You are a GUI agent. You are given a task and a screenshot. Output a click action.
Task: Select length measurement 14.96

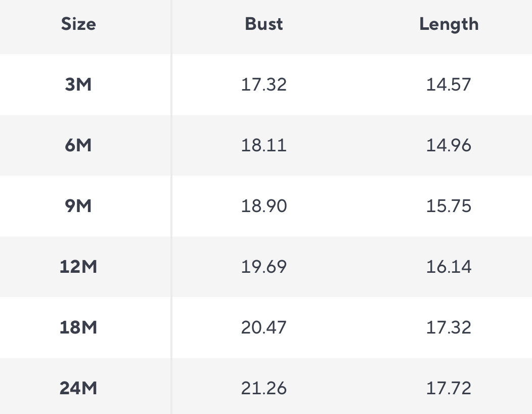click(449, 145)
